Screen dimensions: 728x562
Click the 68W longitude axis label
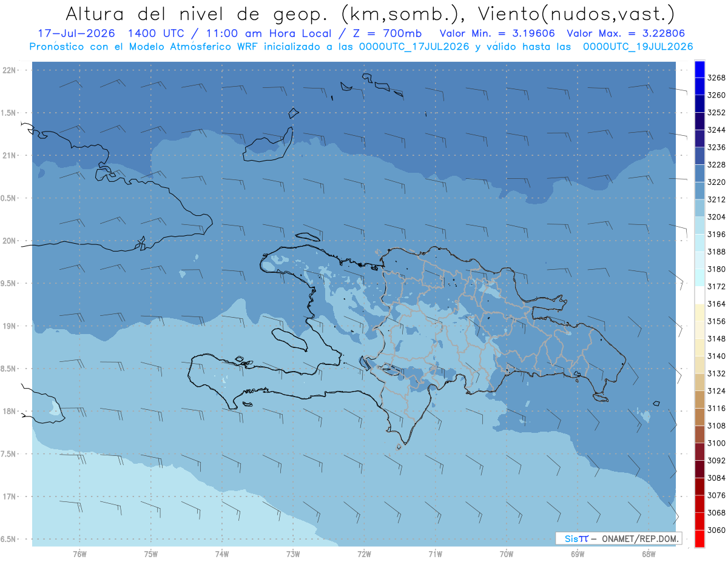[649, 554]
